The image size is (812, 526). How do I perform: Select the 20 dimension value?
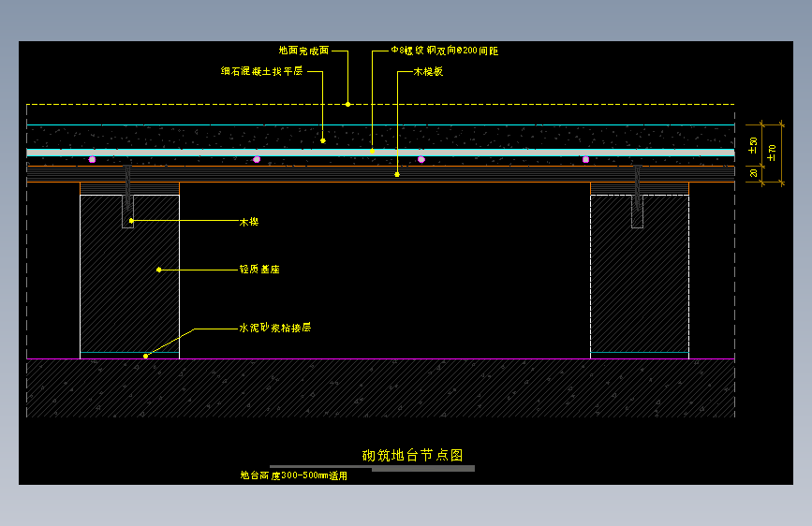click(754, 172)
